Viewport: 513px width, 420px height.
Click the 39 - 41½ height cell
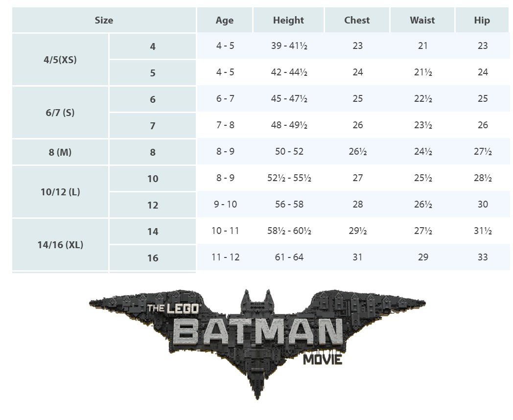(x=289, y=46)
